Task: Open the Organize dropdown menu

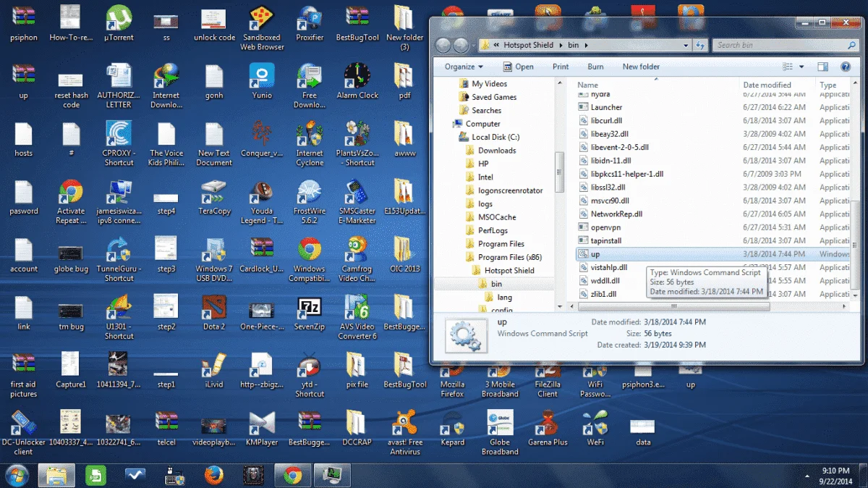Action: point(464,67)
